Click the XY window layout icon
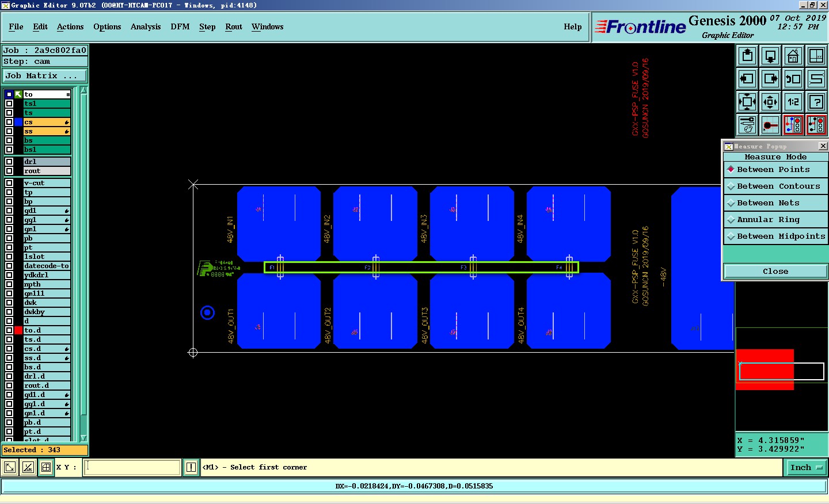This screenshot has width=829, height=504. (816, 56)
